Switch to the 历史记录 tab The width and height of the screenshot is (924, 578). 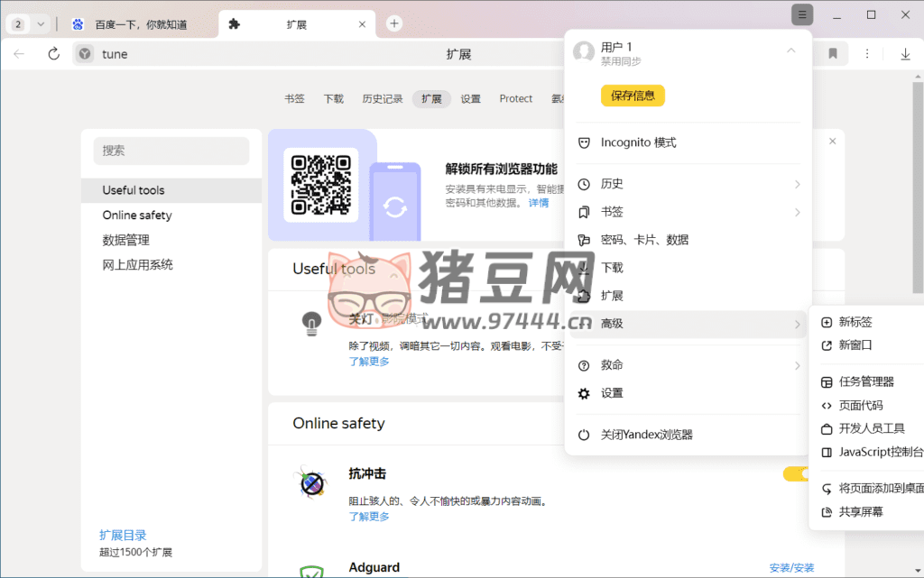coord(382,99)
